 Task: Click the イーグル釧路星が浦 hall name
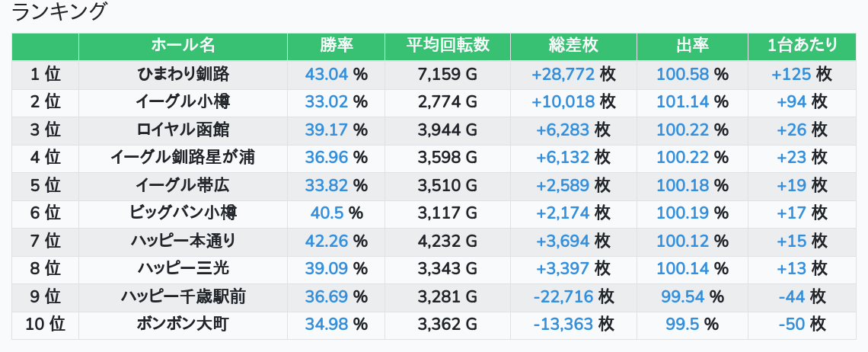coord(183,158)
